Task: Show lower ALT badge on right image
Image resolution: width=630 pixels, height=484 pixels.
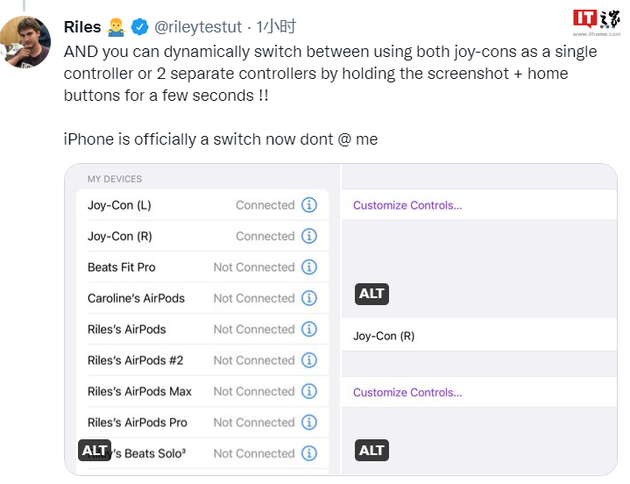Action: (x=372, y=450)
